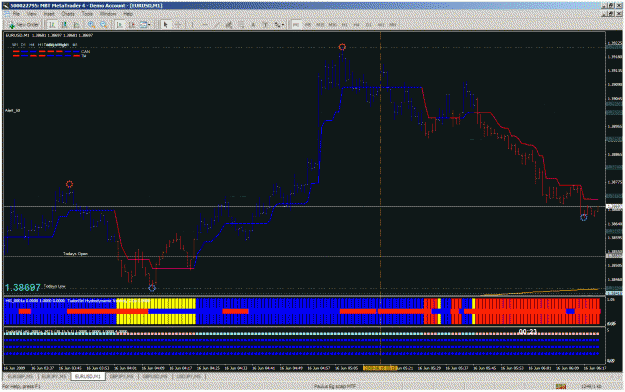The image size is (625, 392).
Task: Open the Tools menu
Action: tap(87, 14)
